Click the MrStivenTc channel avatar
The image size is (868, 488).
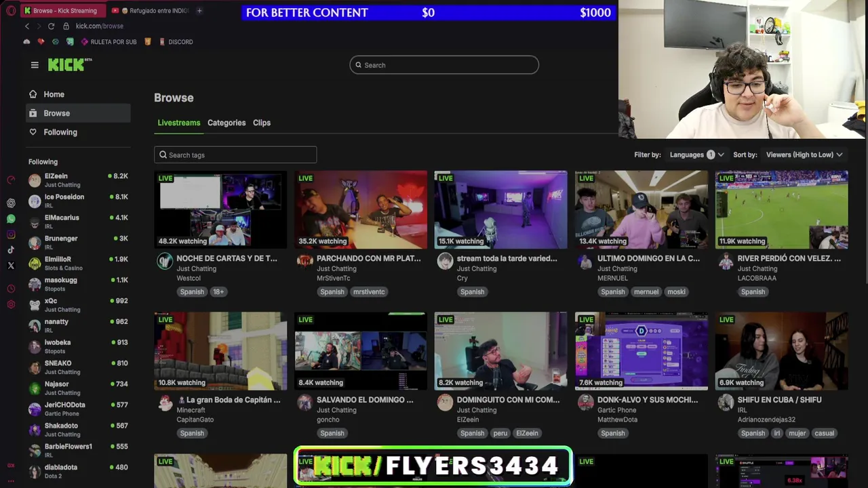click(x=305, y=262)
